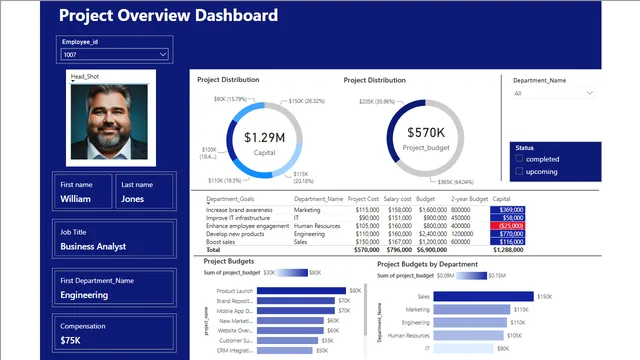Select the Boost sales row
Image resolution: width=640 pixels, height=360 pixels.
(365, 242)
